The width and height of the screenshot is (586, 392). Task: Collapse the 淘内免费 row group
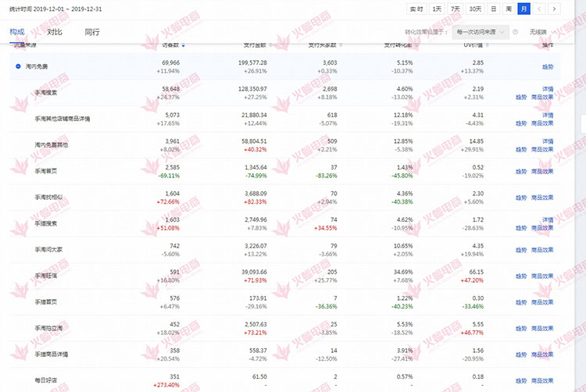pos(18,66)
